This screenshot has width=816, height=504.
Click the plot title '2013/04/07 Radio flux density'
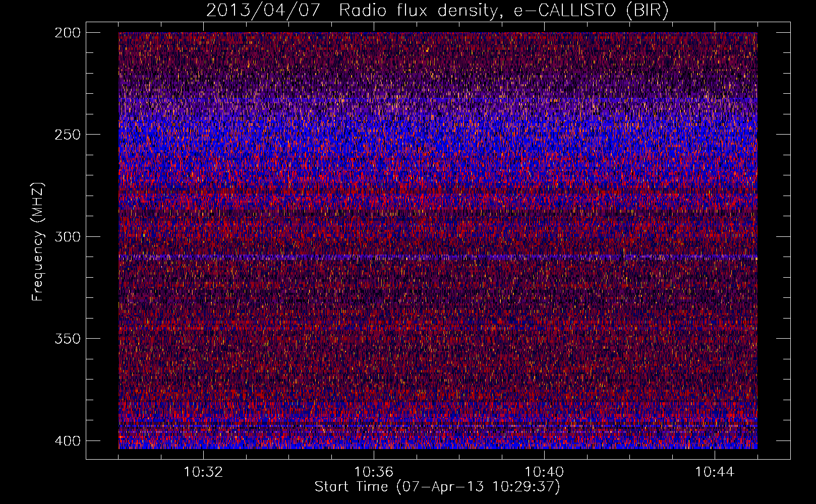coord(437,10)
